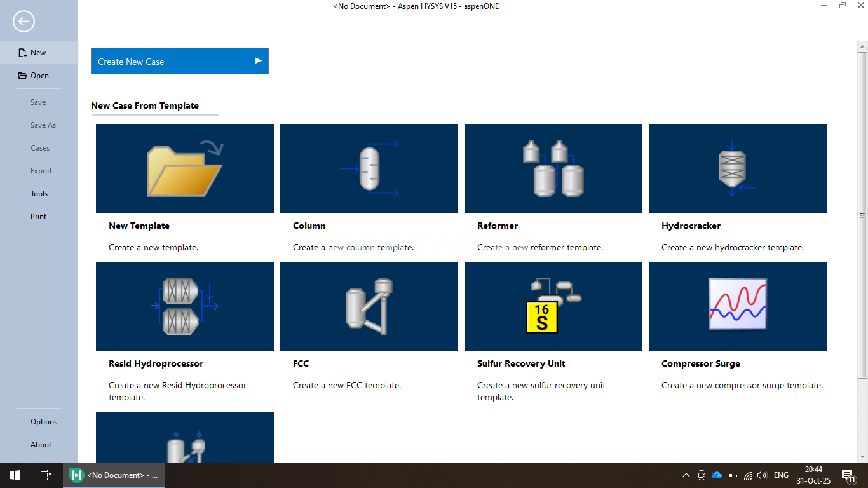868x488 pixels.
Task: Select the Column template icon
Action: [369, 168]
